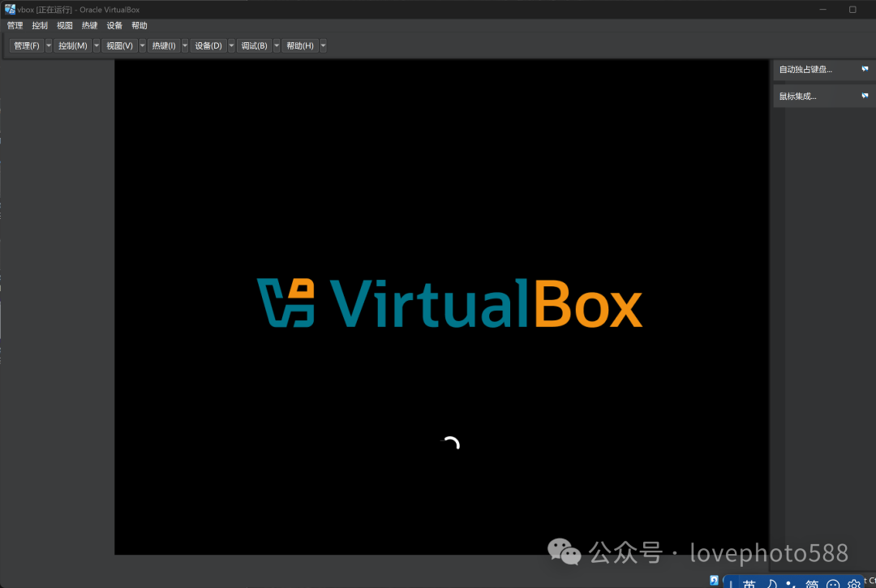Click the 管理(F) toolbar button
This screenshot has width=876, height=588.
point(27,45)
